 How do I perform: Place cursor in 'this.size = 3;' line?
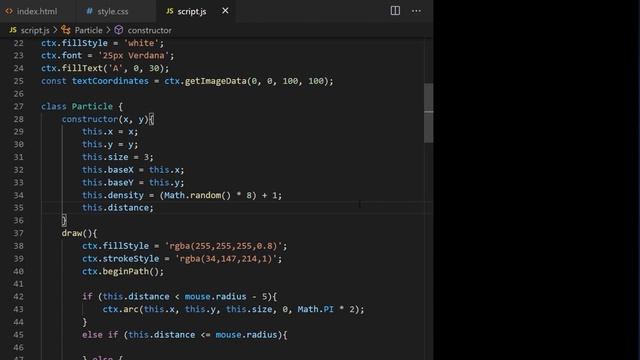(x=118, y=157)
